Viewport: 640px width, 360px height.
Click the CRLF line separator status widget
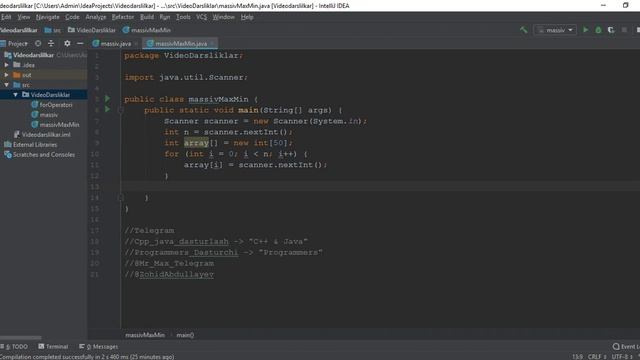pyautogui.click(x=597, y=357)
